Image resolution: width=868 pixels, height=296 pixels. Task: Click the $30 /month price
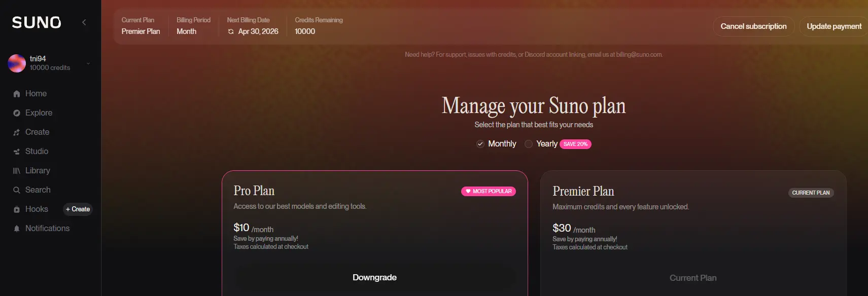[574, 229]
